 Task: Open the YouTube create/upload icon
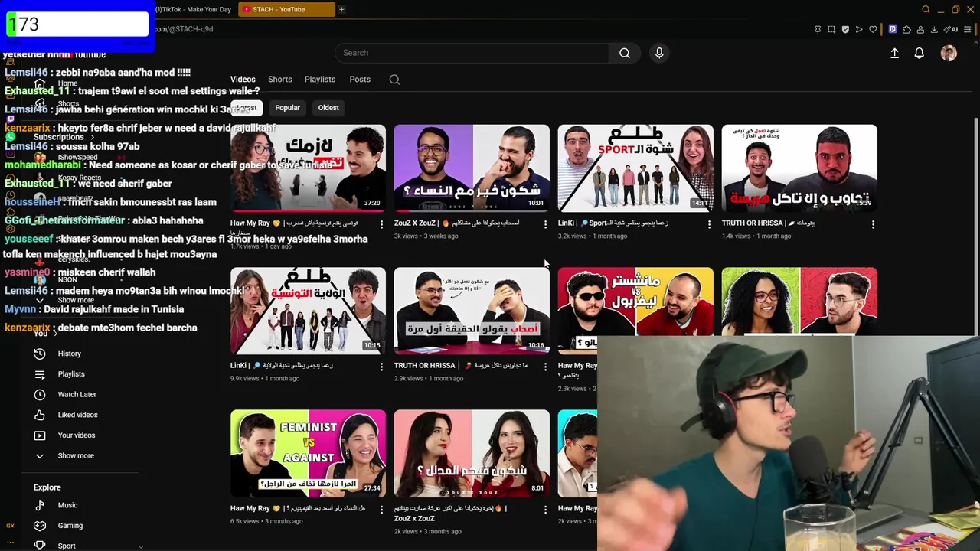894,53
